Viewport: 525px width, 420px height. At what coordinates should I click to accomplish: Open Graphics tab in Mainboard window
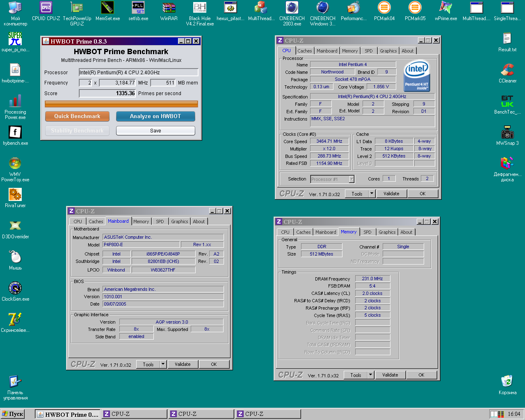point(180,221)
